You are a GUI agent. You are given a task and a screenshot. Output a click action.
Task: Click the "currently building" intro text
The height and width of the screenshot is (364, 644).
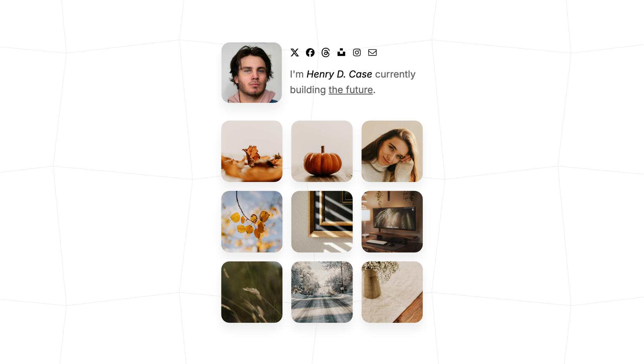pos(395,74)
